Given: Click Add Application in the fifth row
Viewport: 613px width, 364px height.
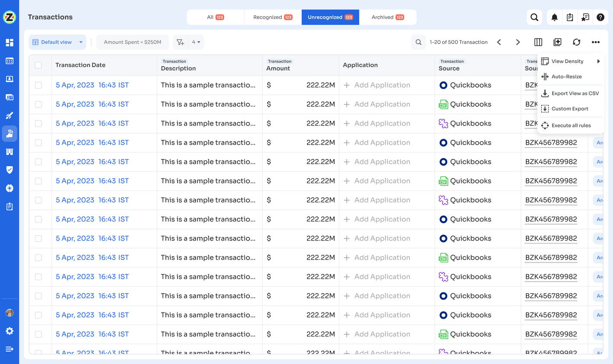Looking at the screenshot, I should pyautogui.click(x=377, y=161).
